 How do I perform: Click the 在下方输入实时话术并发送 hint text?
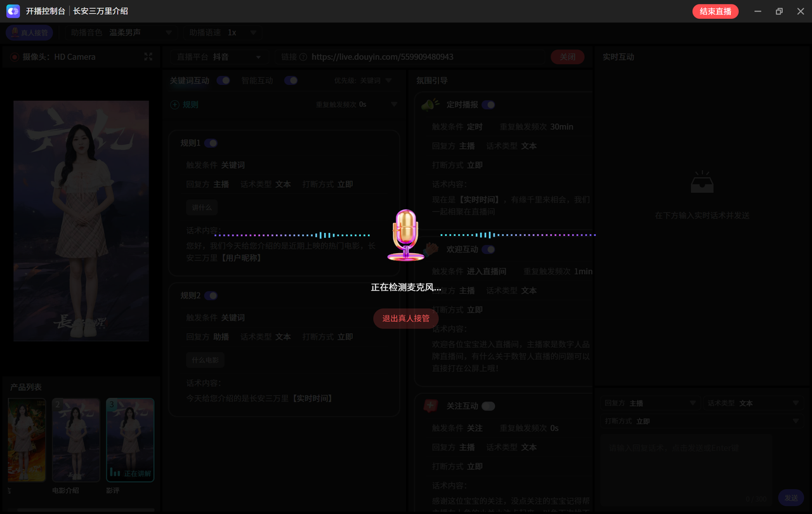tap(702, 216)
